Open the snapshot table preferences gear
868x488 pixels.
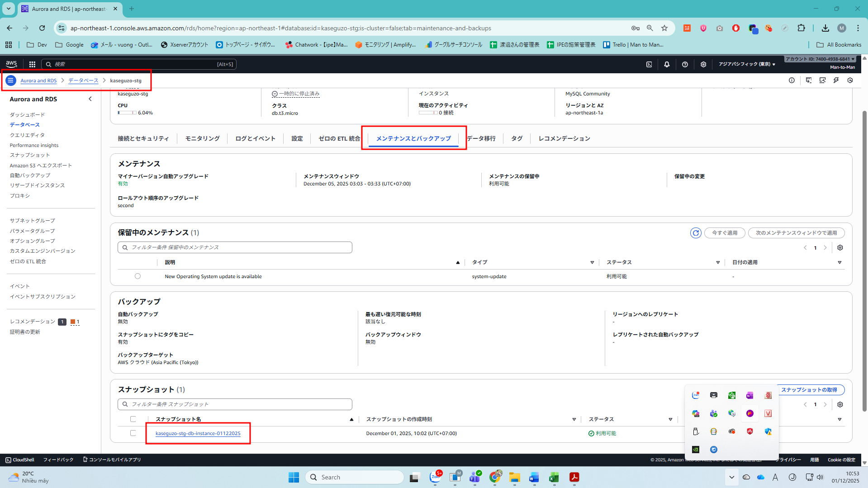tap(840, 405)
